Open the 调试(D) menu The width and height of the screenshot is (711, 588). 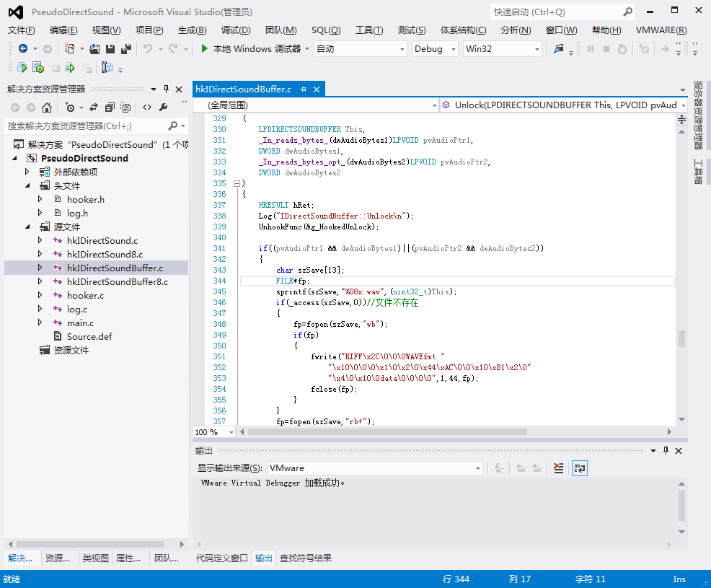[x=235, y=30]
